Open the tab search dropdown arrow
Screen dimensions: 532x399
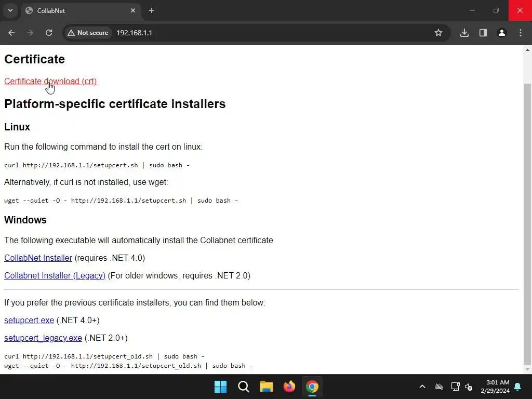pos(10,10)
